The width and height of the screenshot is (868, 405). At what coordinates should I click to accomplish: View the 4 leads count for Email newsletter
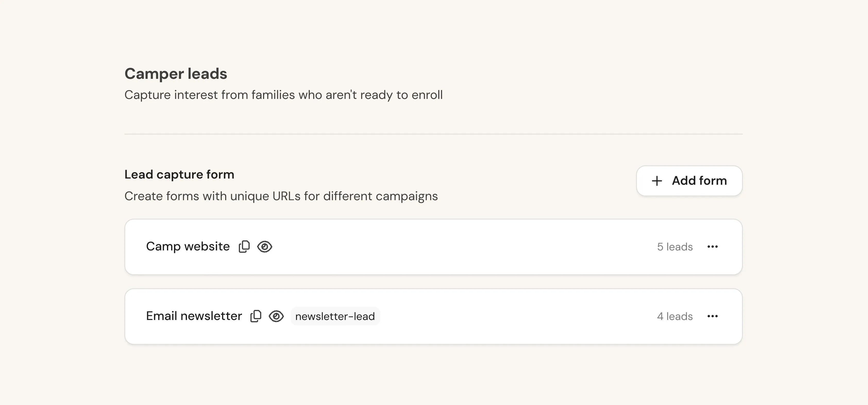point(675,316)
